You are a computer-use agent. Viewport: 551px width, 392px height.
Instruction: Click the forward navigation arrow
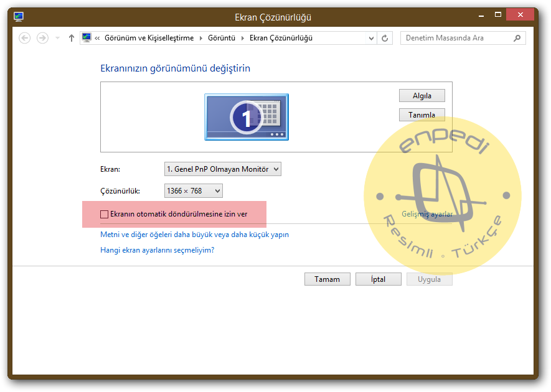click(x=42, y=38)
